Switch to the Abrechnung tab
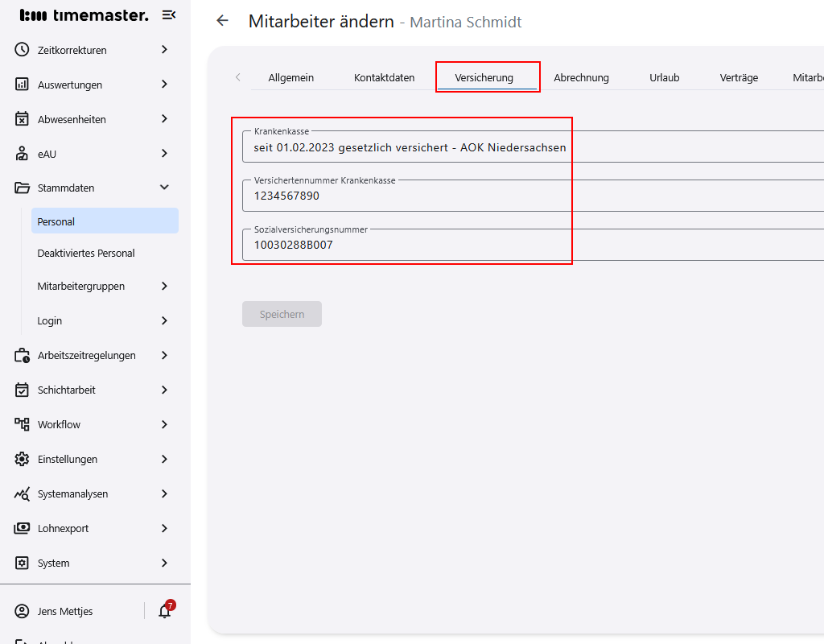 point(581,78)
